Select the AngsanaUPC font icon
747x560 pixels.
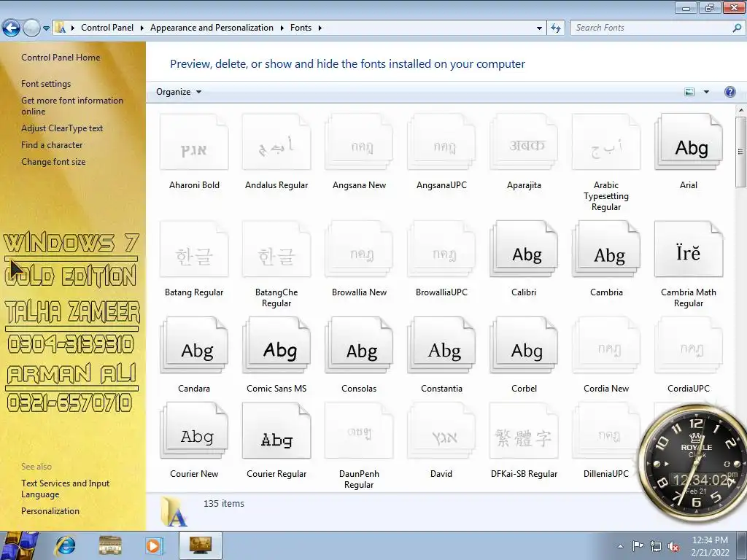click(x=441, y=142)
